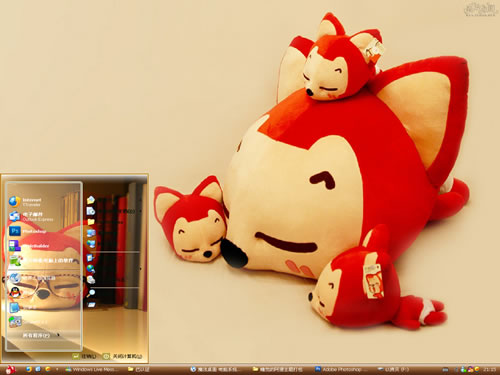Click the red fox Start button

10,369
